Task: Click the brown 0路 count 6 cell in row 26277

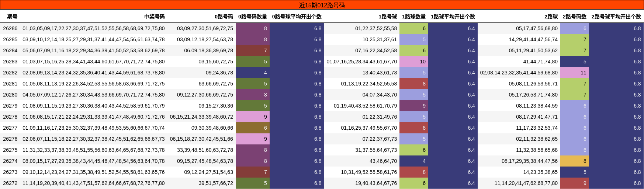Action: 253,128
